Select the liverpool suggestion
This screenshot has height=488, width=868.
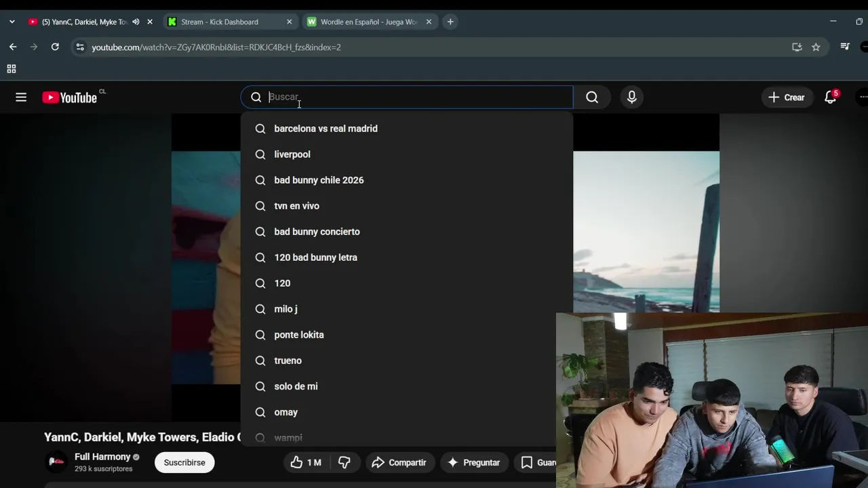pyautogui.click(x=407, y=155)
